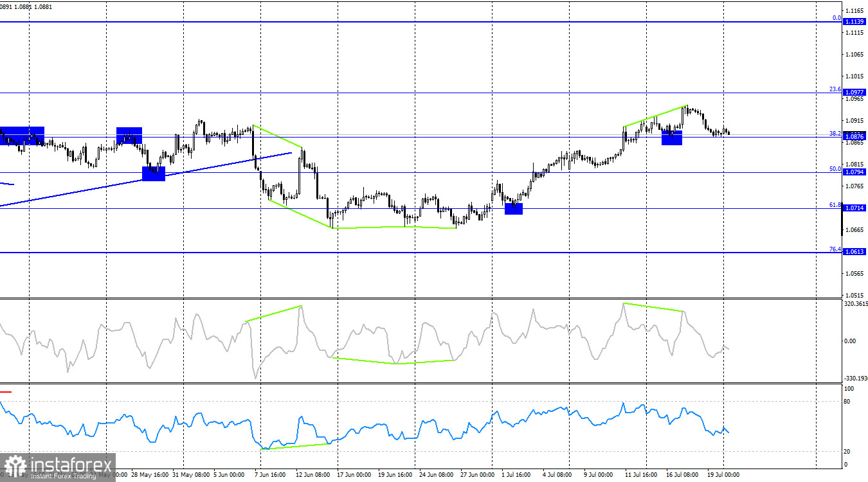Click the 23.6 Fibonacci level label
868x482 pixels.
tap(836, 89)
